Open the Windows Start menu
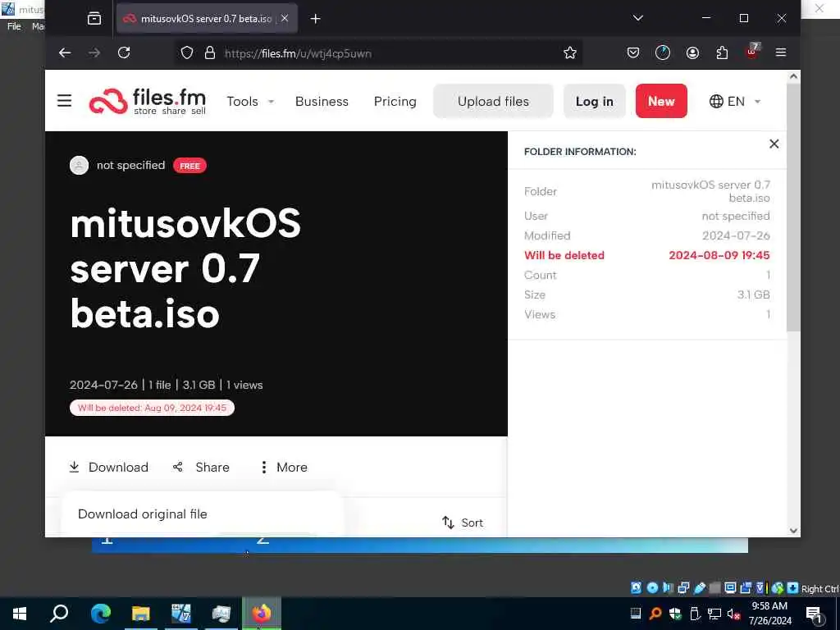Viewport: 840px width, 630px height. pyautogui.click(x=20, y=614)
